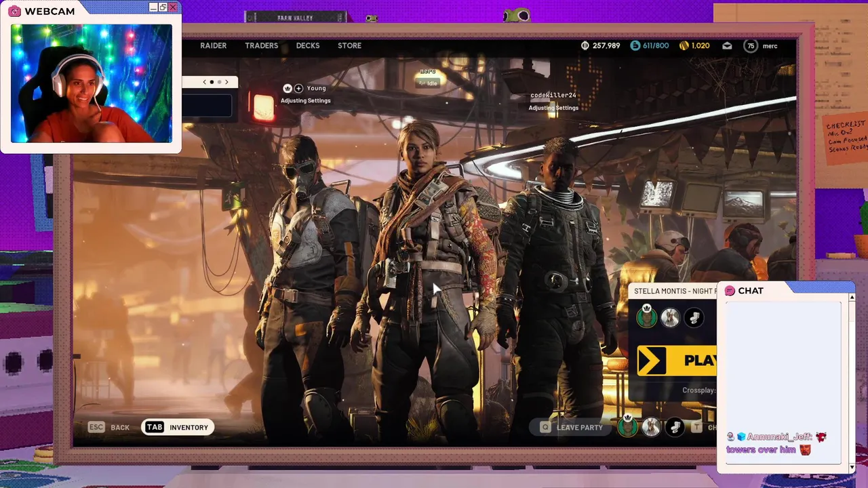Screen dimensions: 868x488
Task: Click the green leader avatar in bottom bar
Action: 628,427
